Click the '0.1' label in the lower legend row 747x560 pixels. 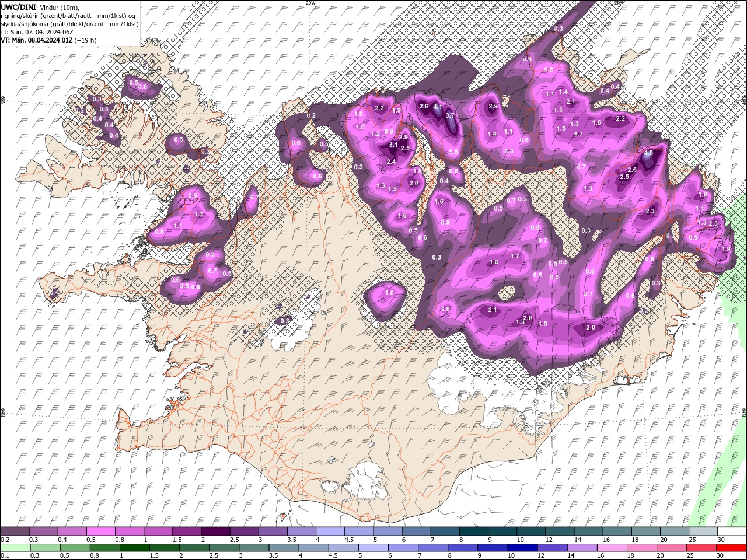point(5,556)
